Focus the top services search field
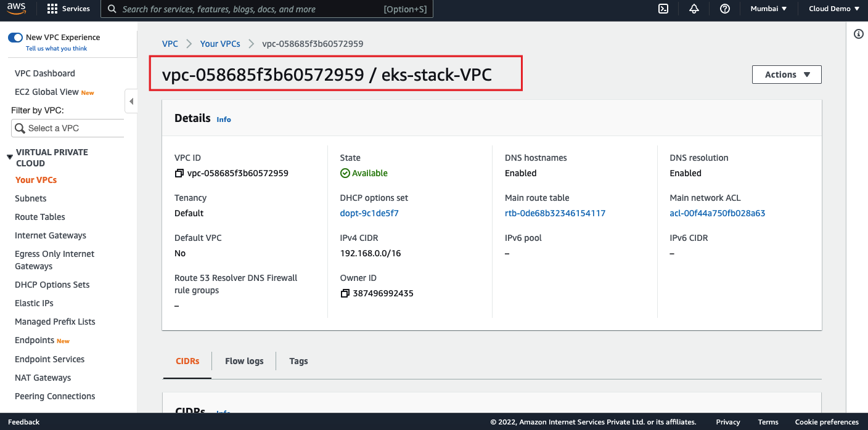868x430 pixels. coord(267,9)
